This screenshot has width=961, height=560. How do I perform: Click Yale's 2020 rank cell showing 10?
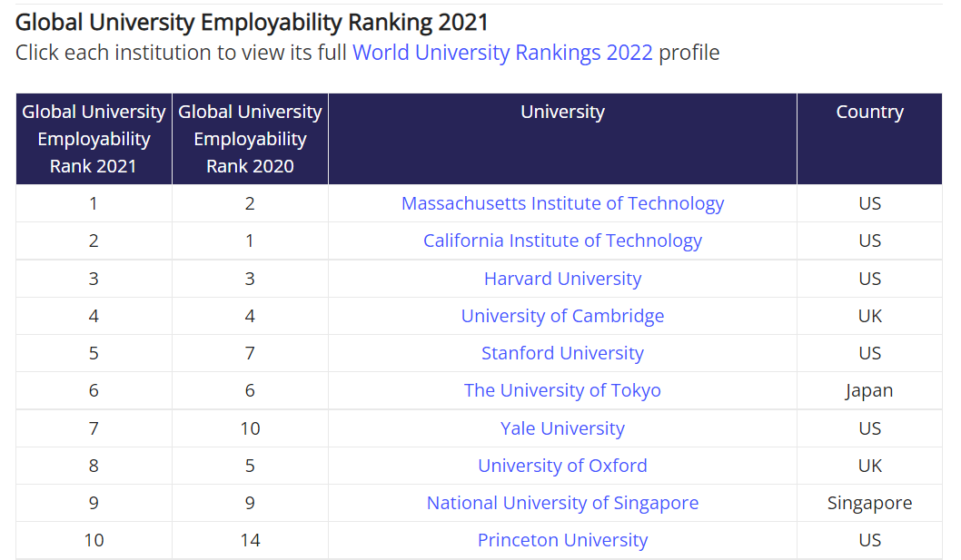tap(250, 428)
